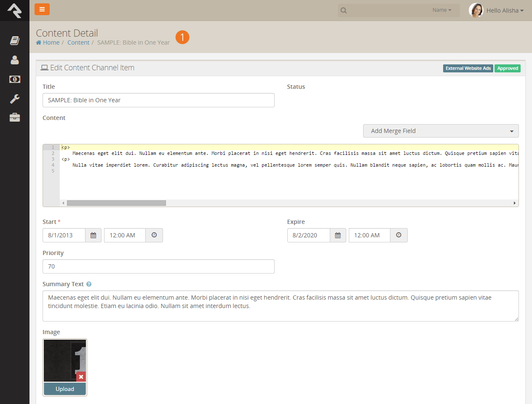The width and height of the screenshot is (532, 404).
Task: Click into the Priority input field
Action: pyautogui.click(x=158, y=266)
